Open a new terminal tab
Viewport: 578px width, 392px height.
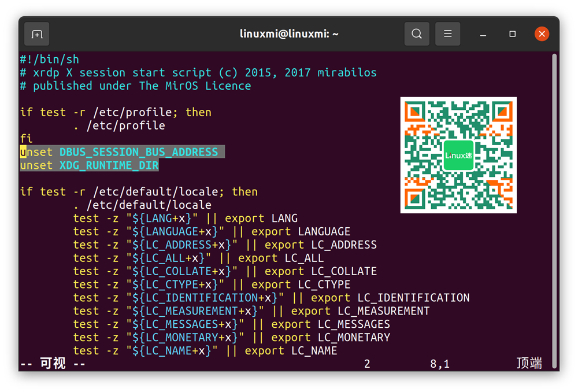pyautogui.click(x=37, y=34)
